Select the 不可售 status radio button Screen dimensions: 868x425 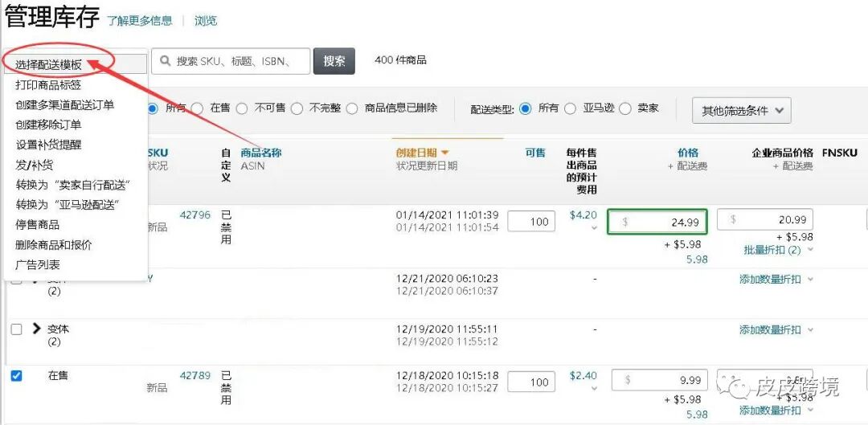[242, 108]
